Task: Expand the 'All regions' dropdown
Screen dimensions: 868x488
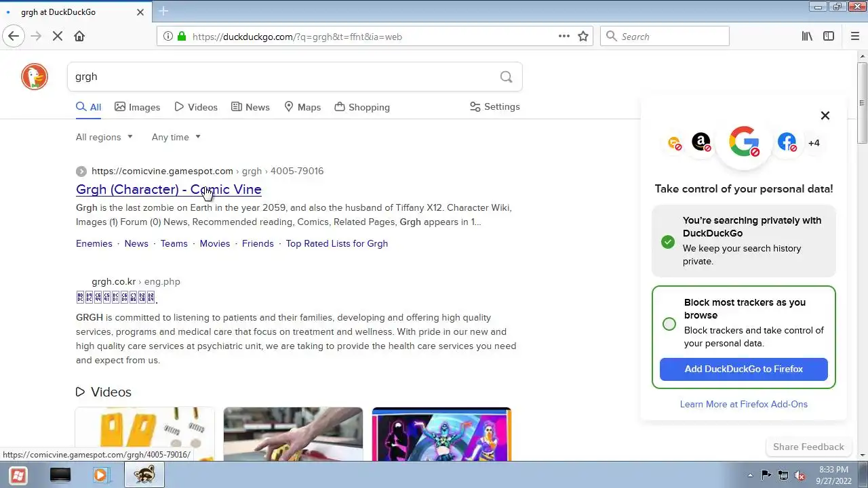Action: (x=104, y=137)
